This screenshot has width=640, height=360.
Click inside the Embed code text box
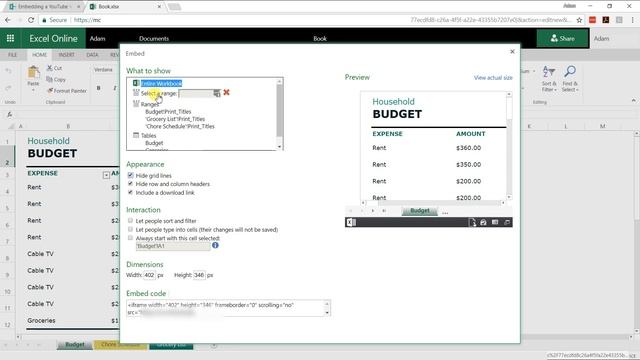point(225,309)
